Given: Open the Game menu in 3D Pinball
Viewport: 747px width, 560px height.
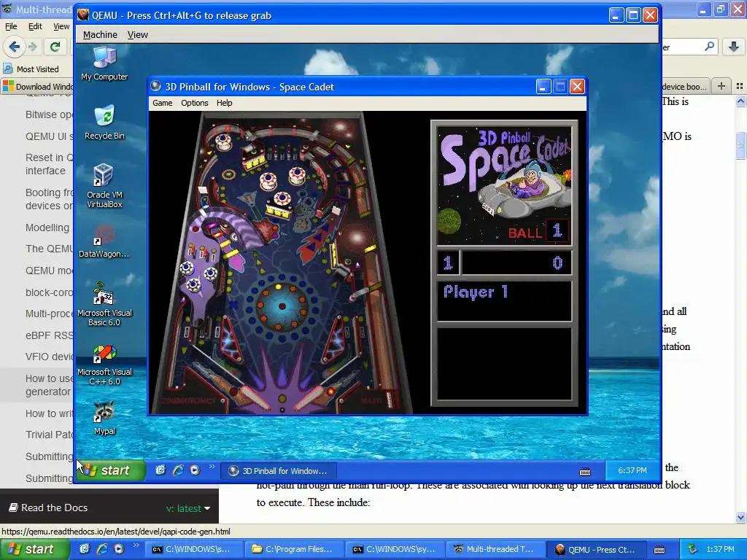Looking at the screenshot, I should tap(163, 103).
